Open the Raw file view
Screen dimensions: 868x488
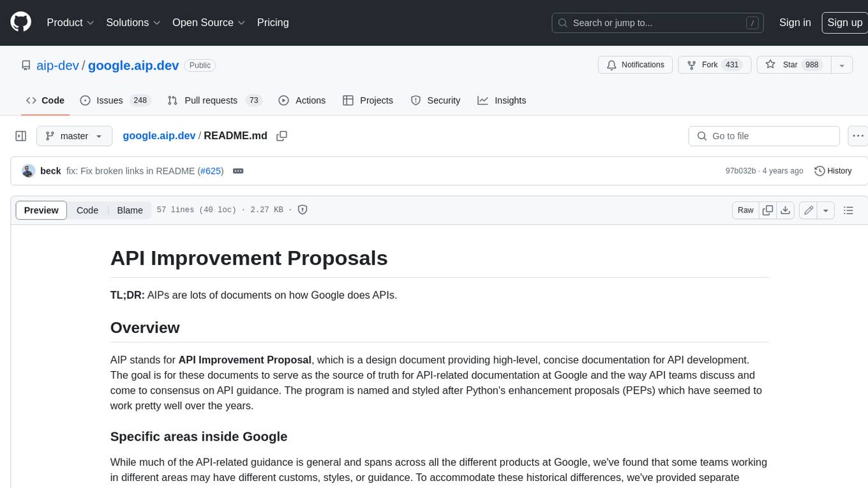[745, 210]
